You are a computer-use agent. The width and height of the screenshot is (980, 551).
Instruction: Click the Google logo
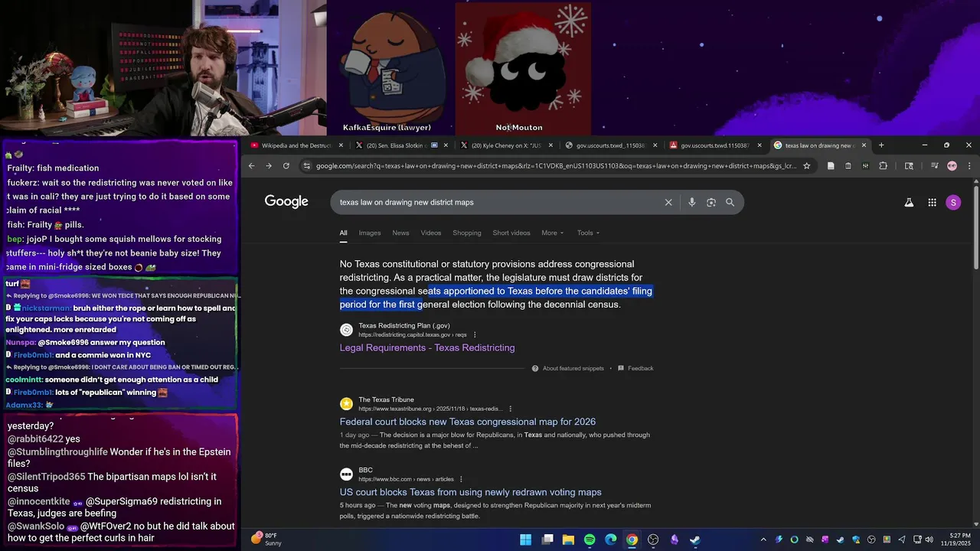(286, 201)
